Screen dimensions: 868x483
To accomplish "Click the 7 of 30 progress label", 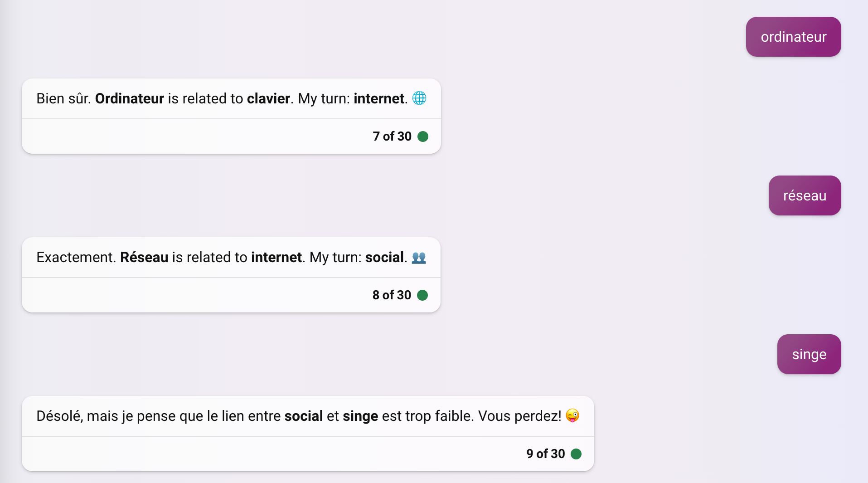I will coord(392,136).
